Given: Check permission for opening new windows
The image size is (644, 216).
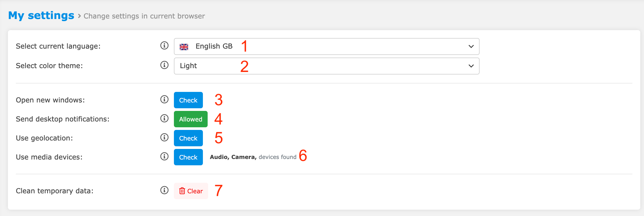Looking at the screenshot, I should coord(188,100).
